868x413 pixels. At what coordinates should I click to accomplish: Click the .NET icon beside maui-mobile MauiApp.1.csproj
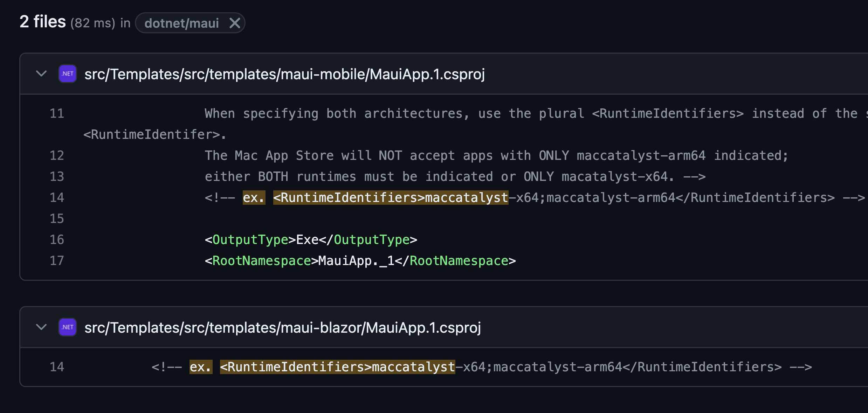[x=67, y=74]
